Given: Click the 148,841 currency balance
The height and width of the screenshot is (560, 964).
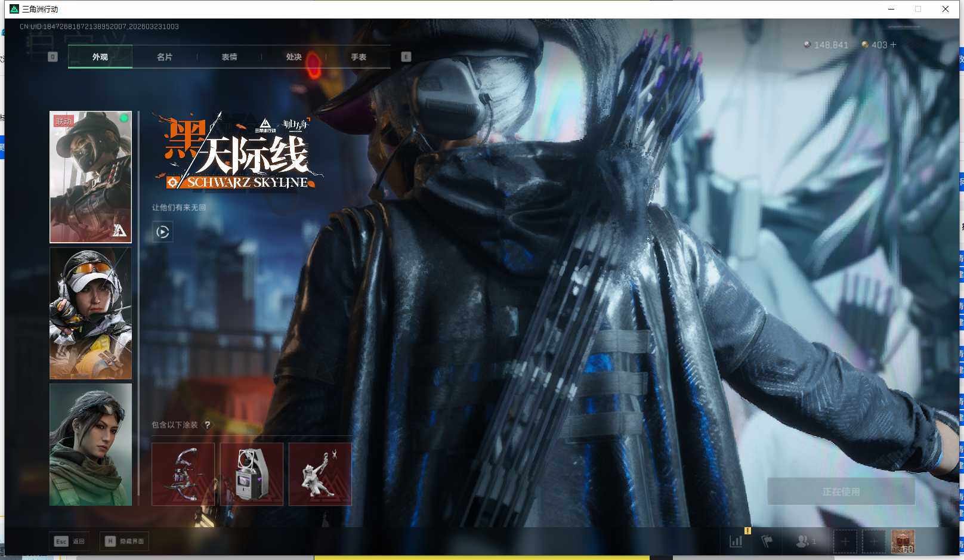Looking at the screenshot, I should pos(826,45).
